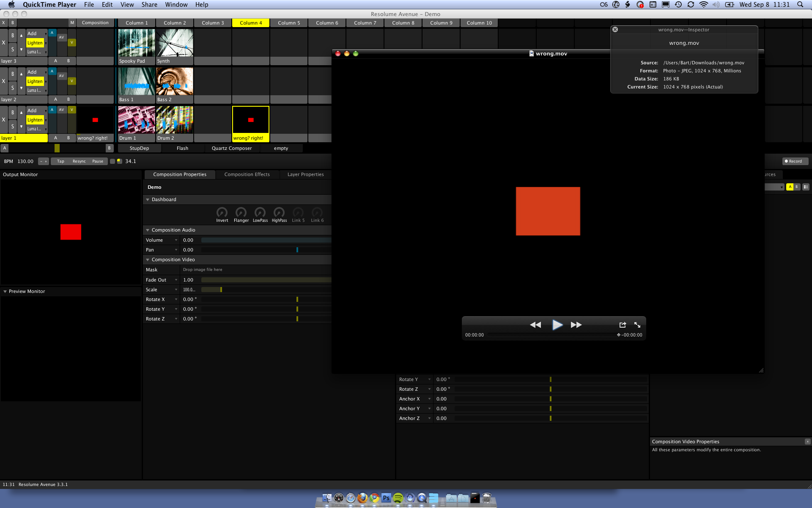Bypass layer 3 with B toggle
Image resolution: width=812 pixels, height=508 pixels.
click(13, 36)
